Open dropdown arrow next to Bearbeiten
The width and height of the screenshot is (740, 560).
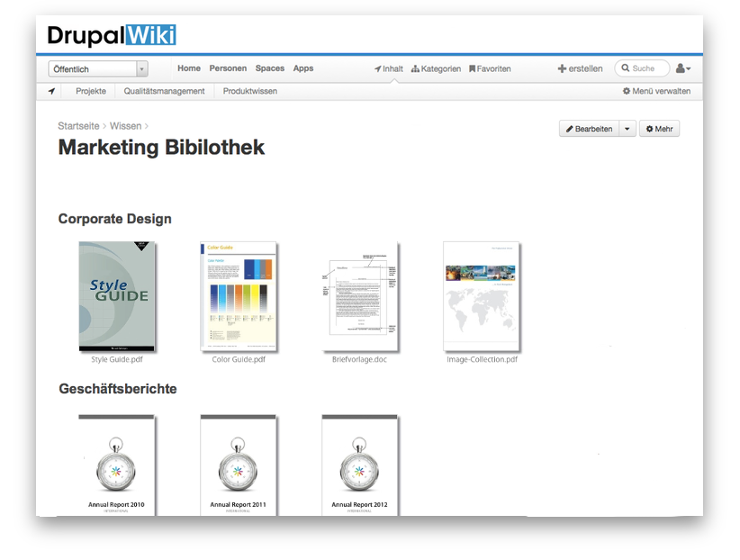click(x=627, y=129)
